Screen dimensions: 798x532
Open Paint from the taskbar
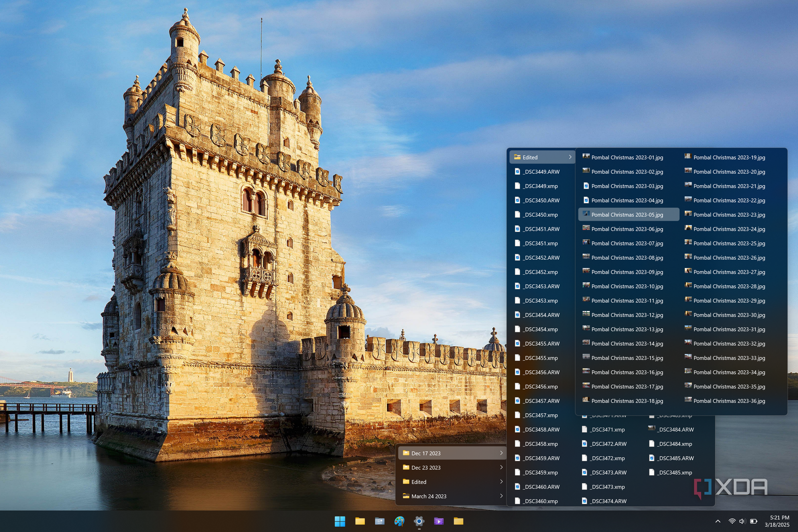pos(399,521)
